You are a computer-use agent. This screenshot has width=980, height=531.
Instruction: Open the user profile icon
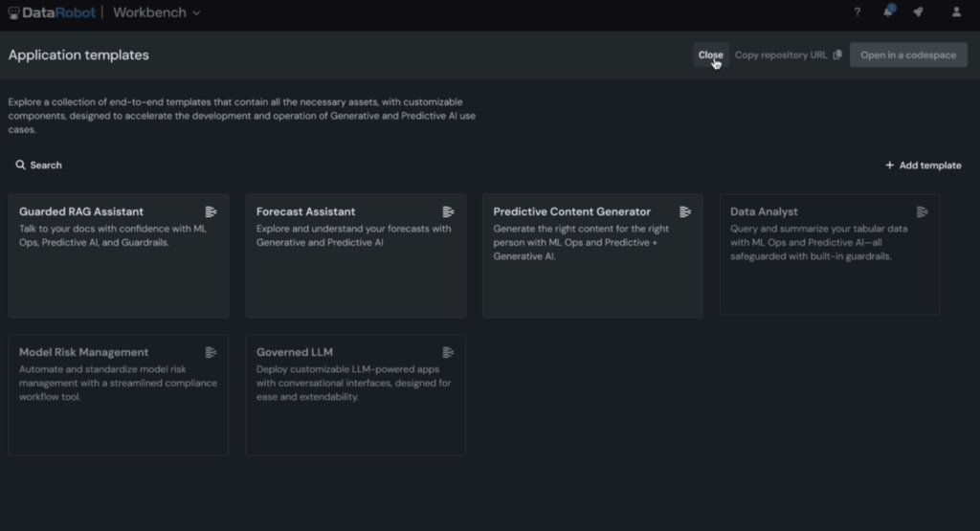[956, 12]
